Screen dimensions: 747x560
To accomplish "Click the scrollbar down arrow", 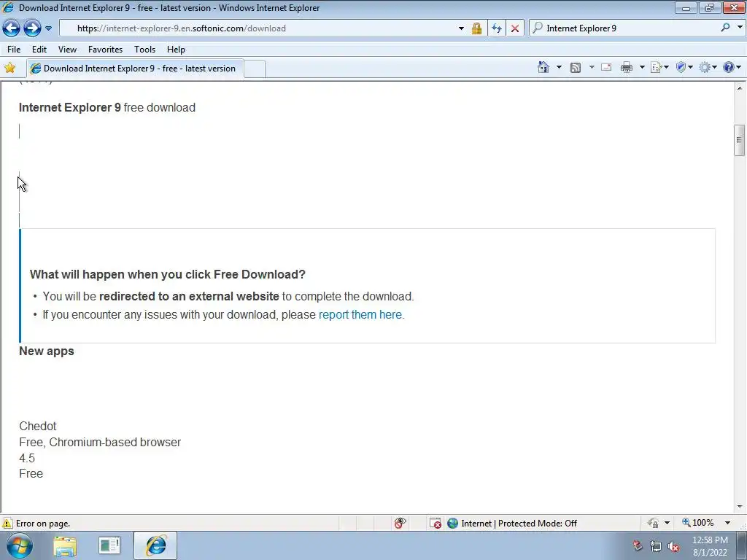I will [740, 507].
